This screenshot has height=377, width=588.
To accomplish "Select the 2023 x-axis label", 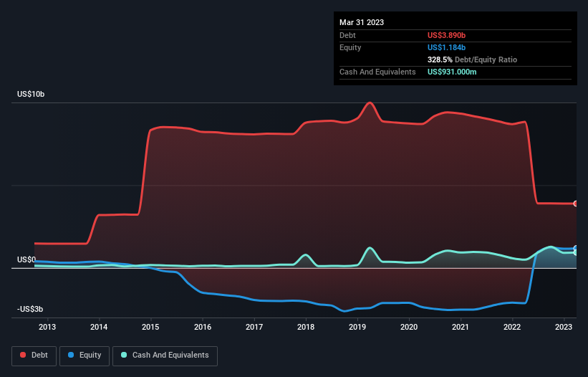I will [x=563, y=327].
